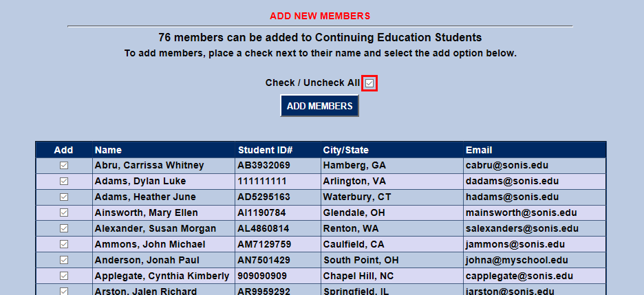Click the Name column header
Screen dimensions: 644x295
point(108,150)
